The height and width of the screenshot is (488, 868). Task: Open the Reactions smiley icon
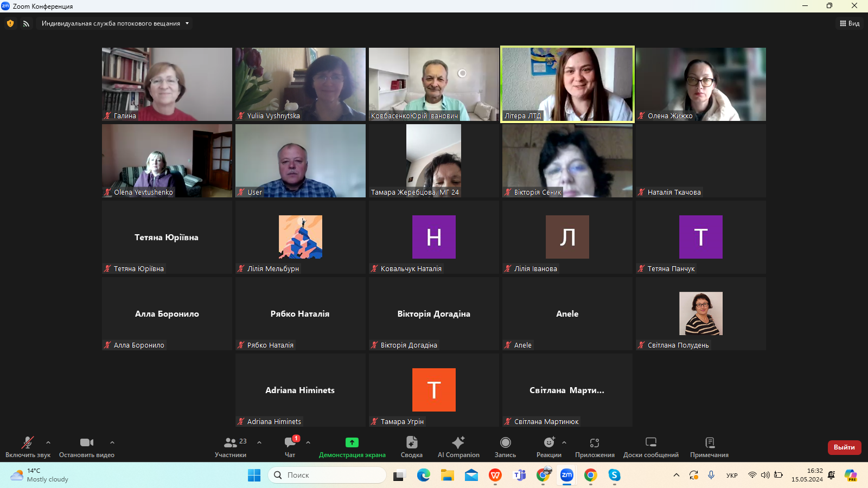click(548, 442)
